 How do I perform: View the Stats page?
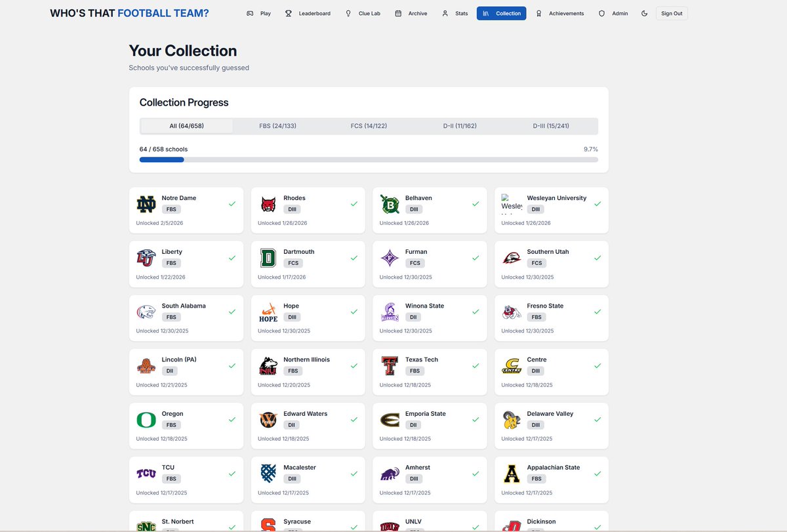coord(454,13)
